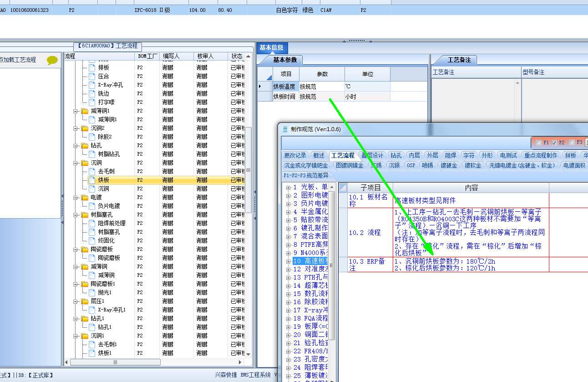The image size is (588, 382).
Task: Click the document icon beside 去毛刺1
Action: 92,344
